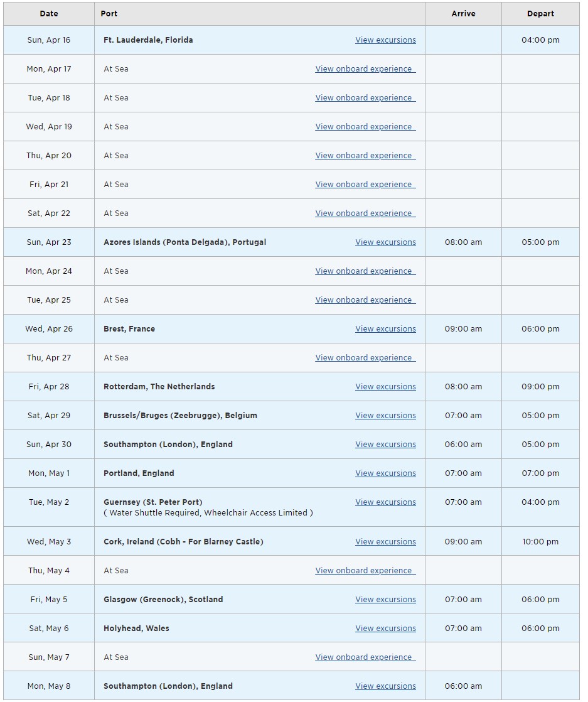Open View excursions for Cork, Ireland

pyautogui.click(x=385, y=542)
